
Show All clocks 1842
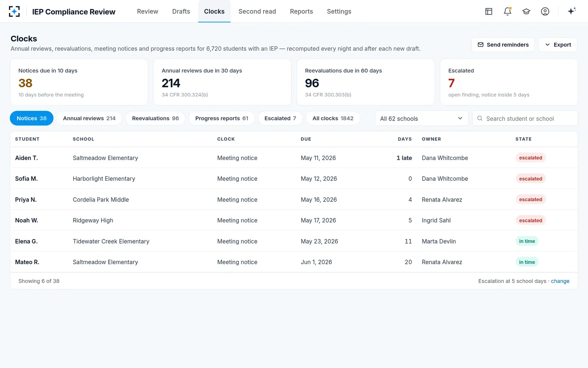(333, 118)
